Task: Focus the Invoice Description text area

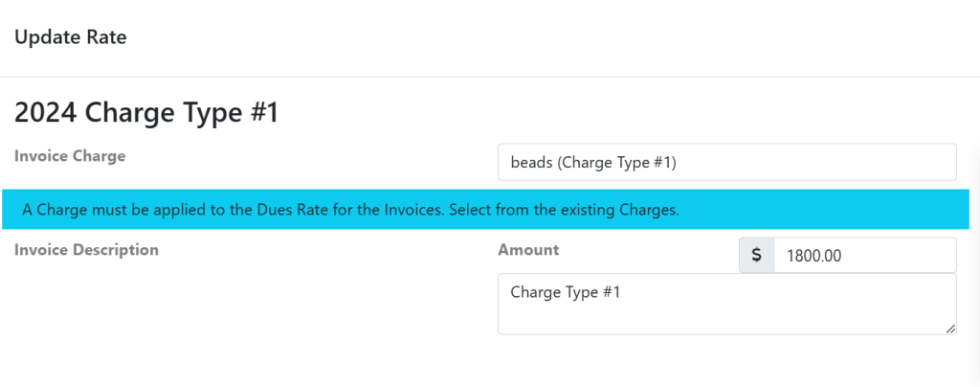Action: pos(726,304)
